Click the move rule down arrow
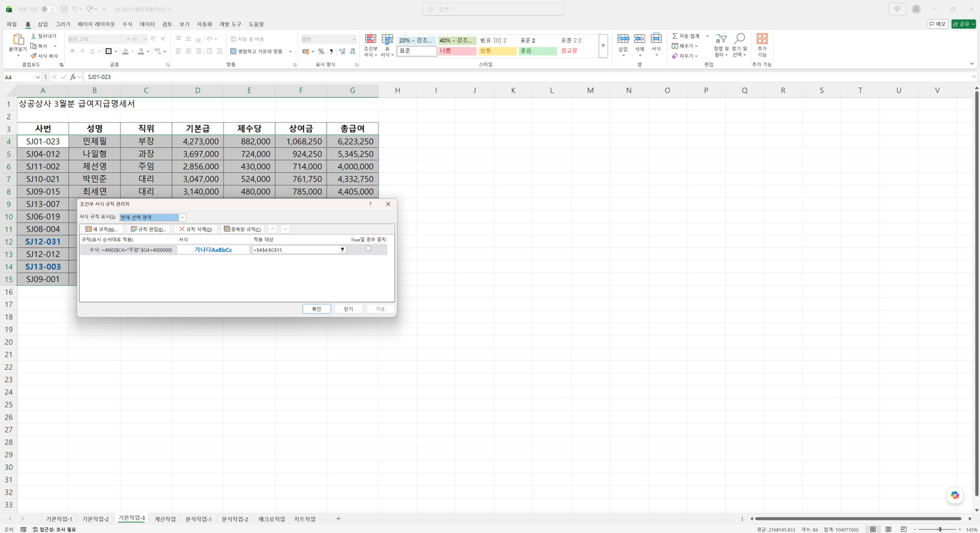The image size is (980, 533). 285,229
